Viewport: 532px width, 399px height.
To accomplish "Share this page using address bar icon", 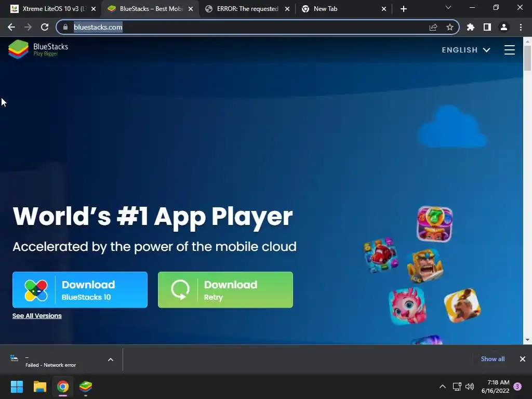I will 433,27.
